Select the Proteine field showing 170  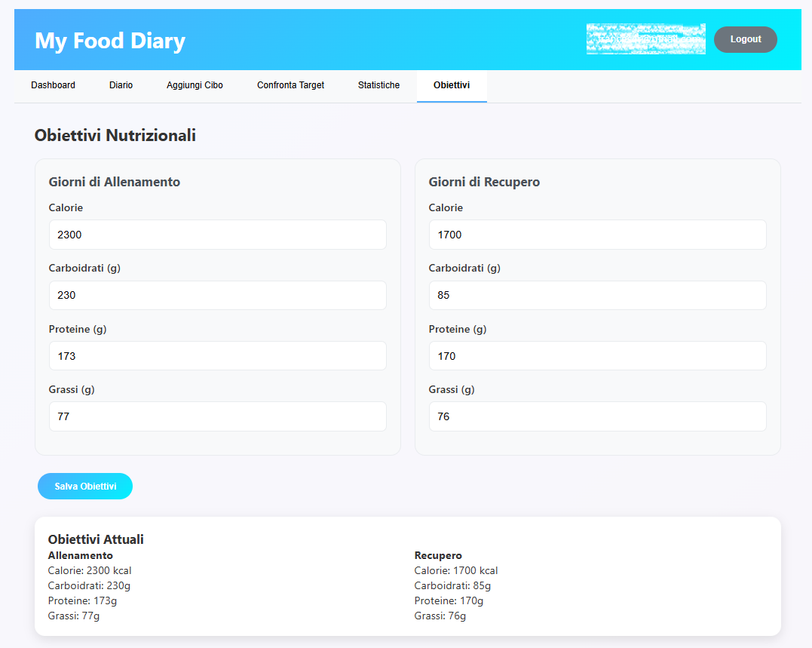[597, 355]
